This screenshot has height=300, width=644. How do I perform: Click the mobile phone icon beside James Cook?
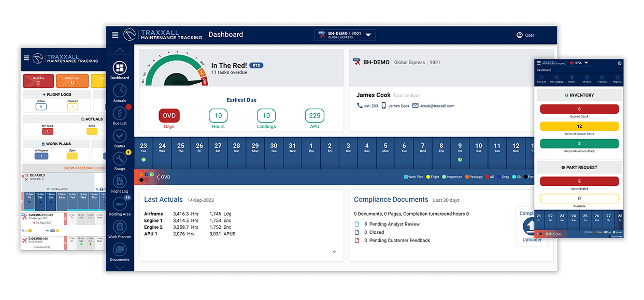(x=384, y=106)
